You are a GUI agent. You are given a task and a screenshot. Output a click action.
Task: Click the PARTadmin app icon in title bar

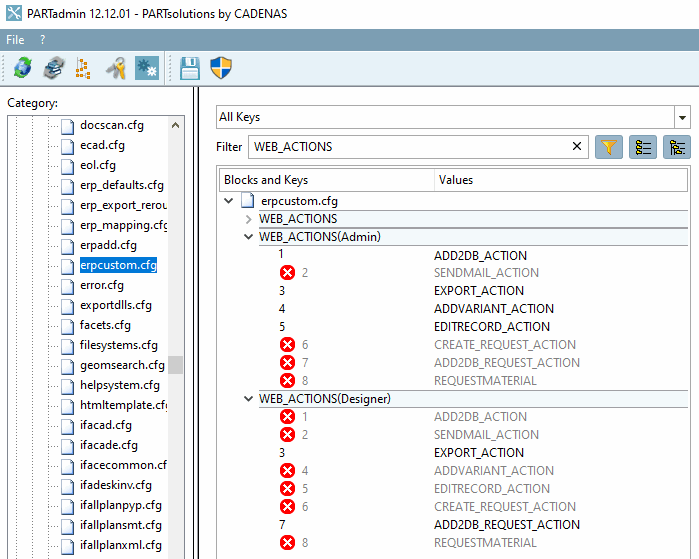coord(14,13)
